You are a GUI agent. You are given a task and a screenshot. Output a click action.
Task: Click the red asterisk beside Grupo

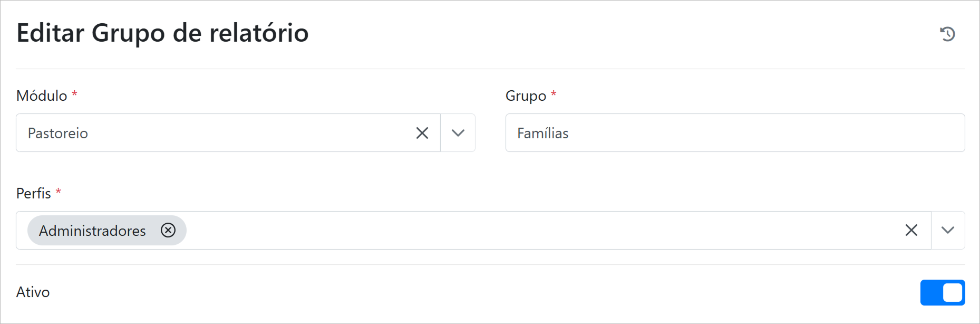click(554, 94)
